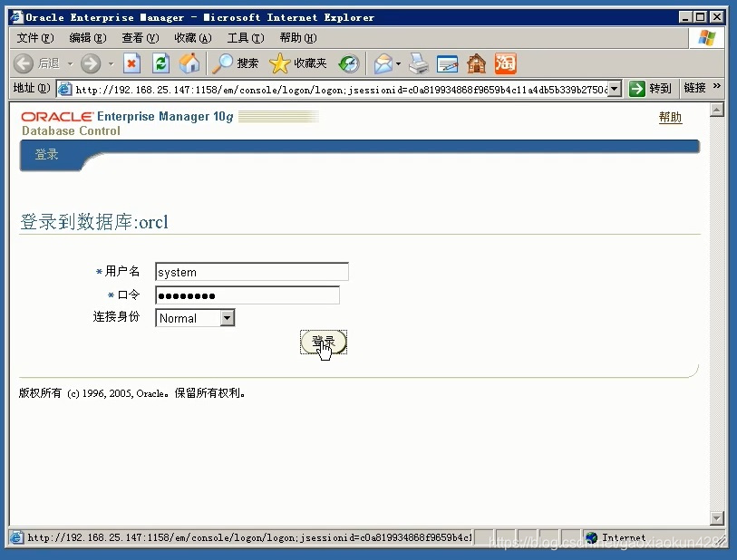The width and height of the screenshot is (737, 560).
Task: Click the 转到 go button
Action: pos(652,87)
